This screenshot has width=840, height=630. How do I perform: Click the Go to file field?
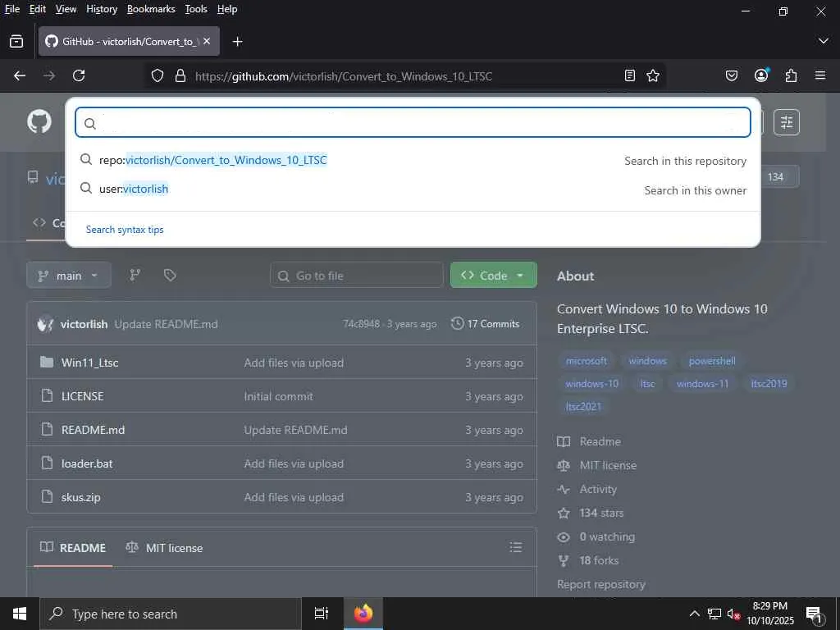(x=357, y=276)
